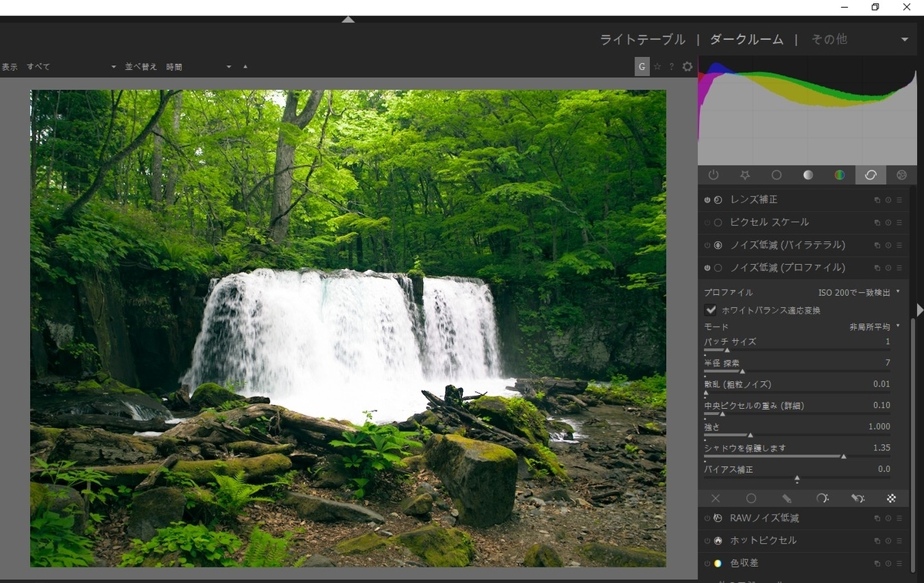Open presets menu for レンズ補正

click(x=899, y=200)
